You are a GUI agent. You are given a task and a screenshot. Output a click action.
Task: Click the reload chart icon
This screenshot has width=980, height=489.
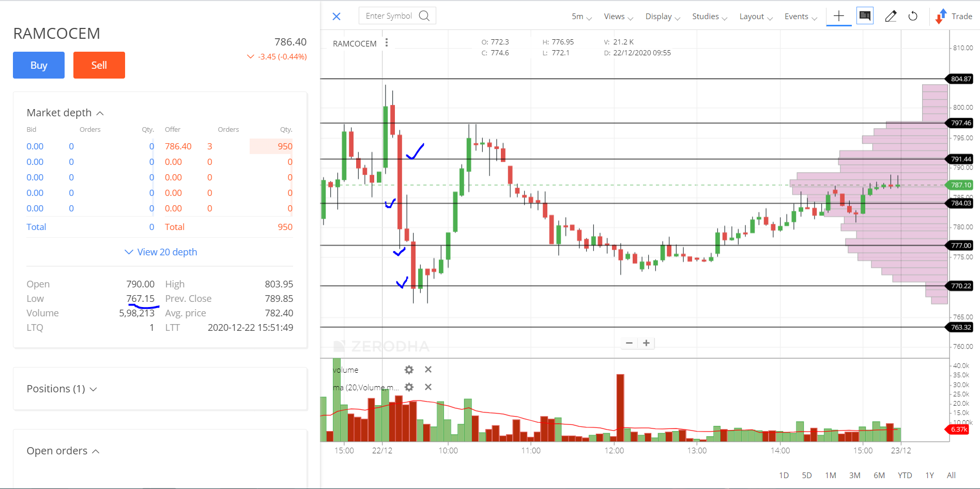click(x=913, y=17)
